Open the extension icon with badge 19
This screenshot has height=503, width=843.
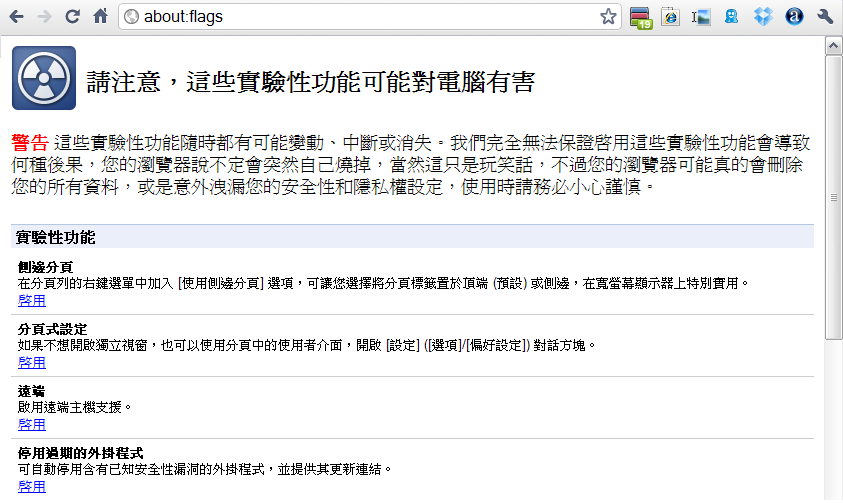click(640, 18)
